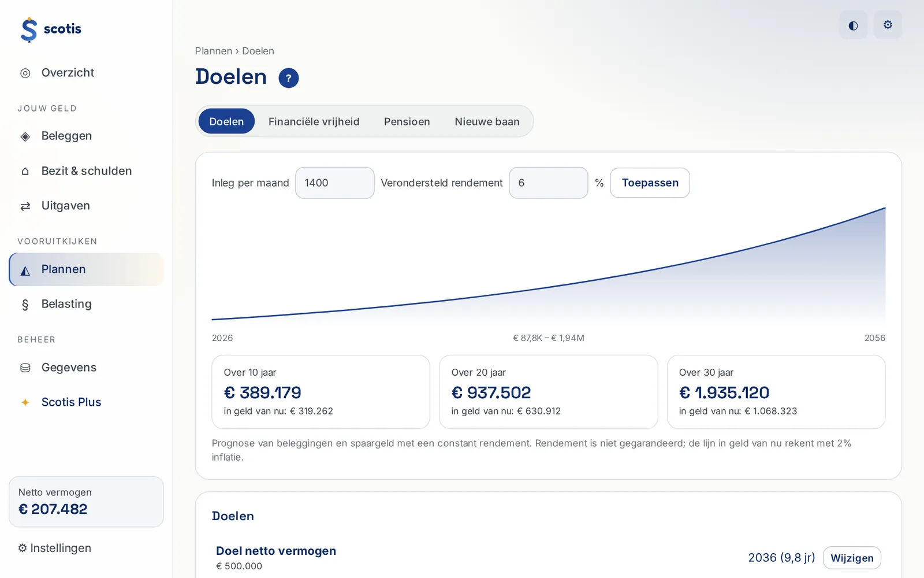The width and height of the screenshot is (924, 578).
Task: Go to Overzicht page
Action: click(87, 73)
